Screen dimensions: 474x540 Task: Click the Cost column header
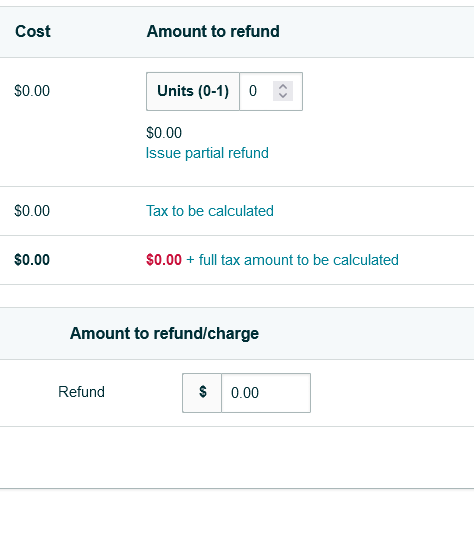point(33,31)
